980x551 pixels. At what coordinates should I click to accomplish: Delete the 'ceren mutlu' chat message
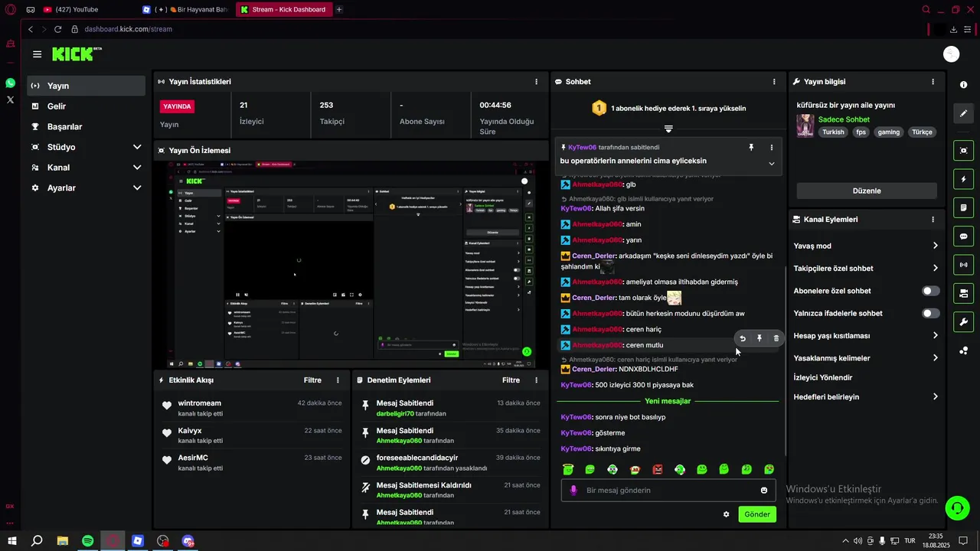[x=776, y=338]
